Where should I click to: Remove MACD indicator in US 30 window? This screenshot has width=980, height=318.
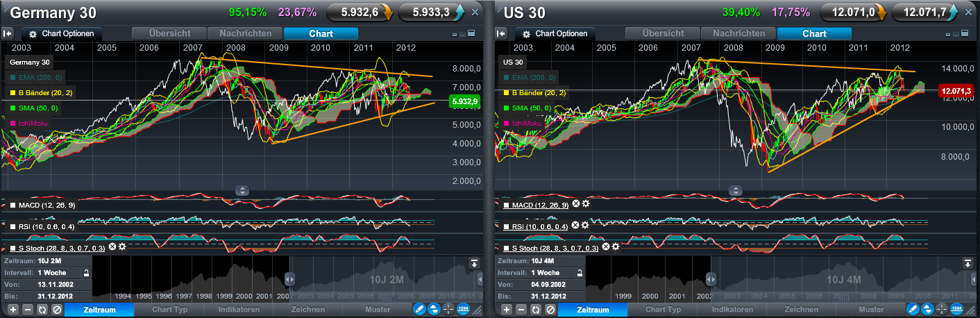coord(575,203)
